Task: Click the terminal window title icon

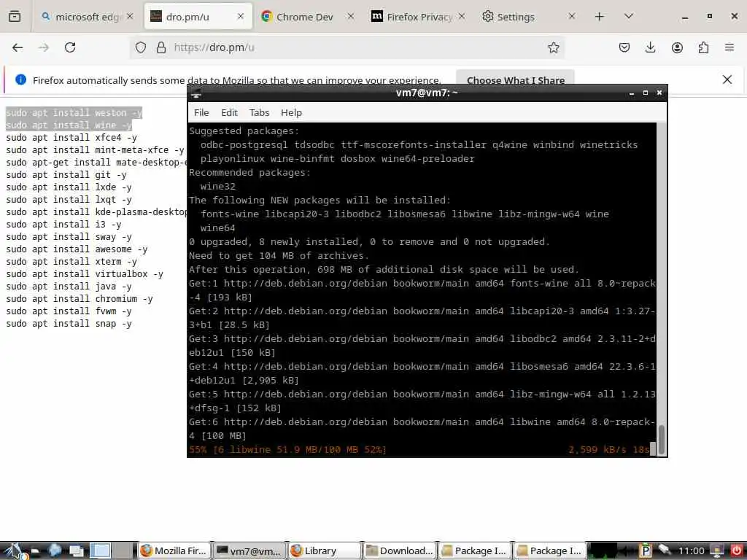Action: (196, 93)
